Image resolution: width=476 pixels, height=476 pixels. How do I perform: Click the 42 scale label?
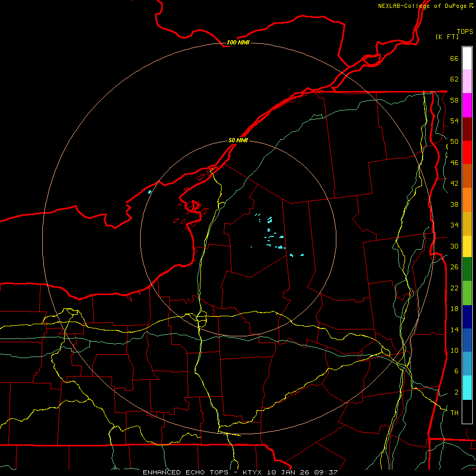coord(454,184)
